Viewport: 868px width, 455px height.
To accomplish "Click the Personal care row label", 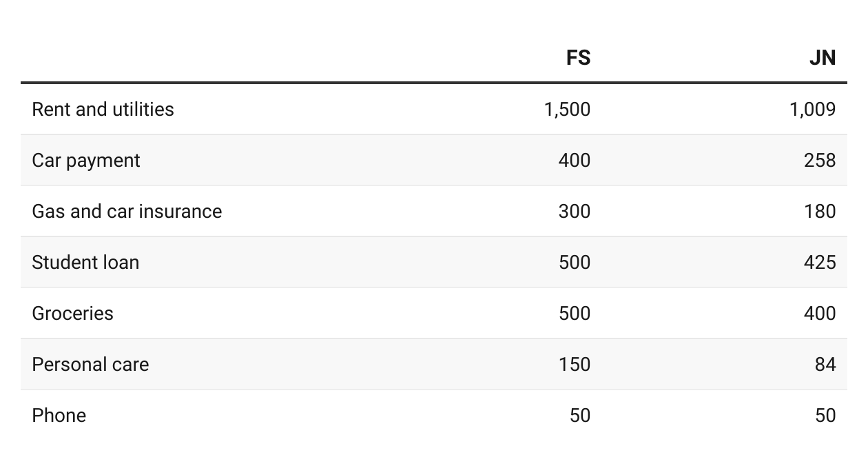I will click(x=90, y=364).
